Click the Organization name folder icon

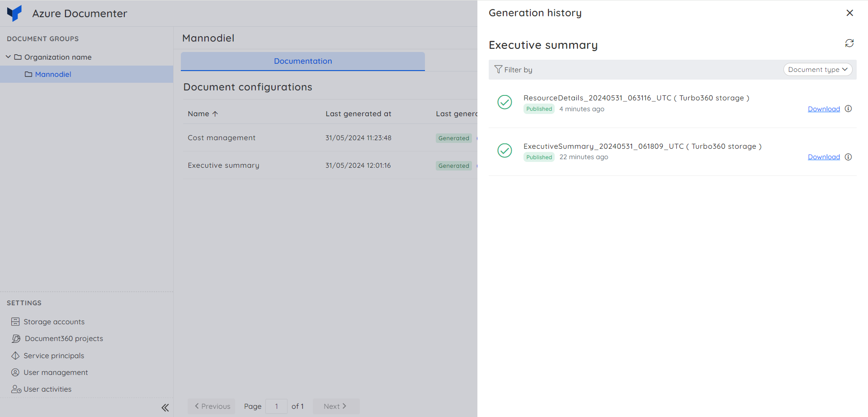coord(18,57)
